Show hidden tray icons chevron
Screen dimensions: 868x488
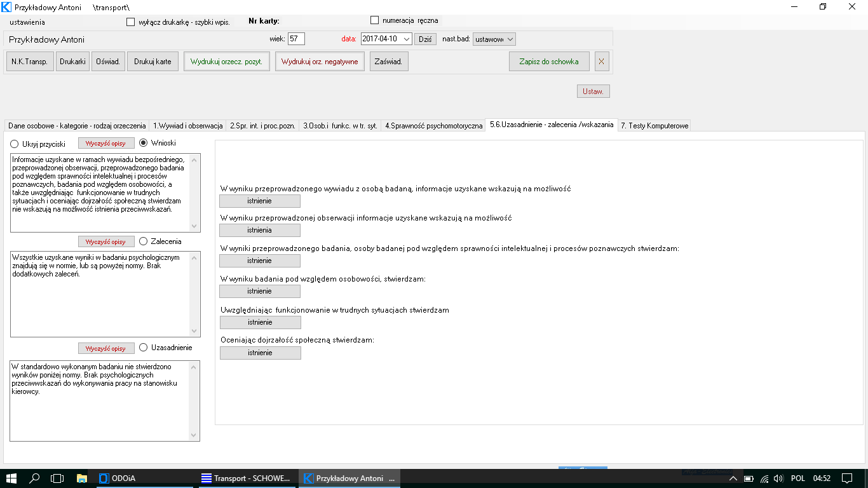[733, 478]
